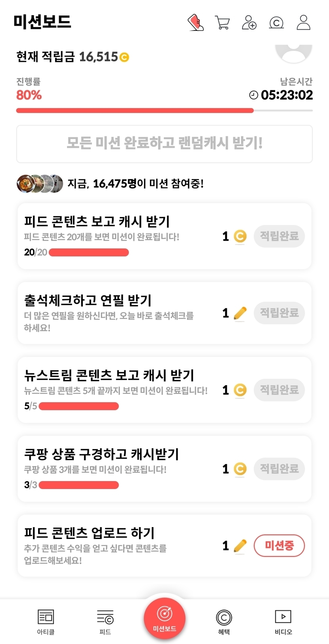Viewport: 329px width, 644px height.
Task: Open the cash coin icon in header
Action: pyautogui.click(x=276, y=23)
